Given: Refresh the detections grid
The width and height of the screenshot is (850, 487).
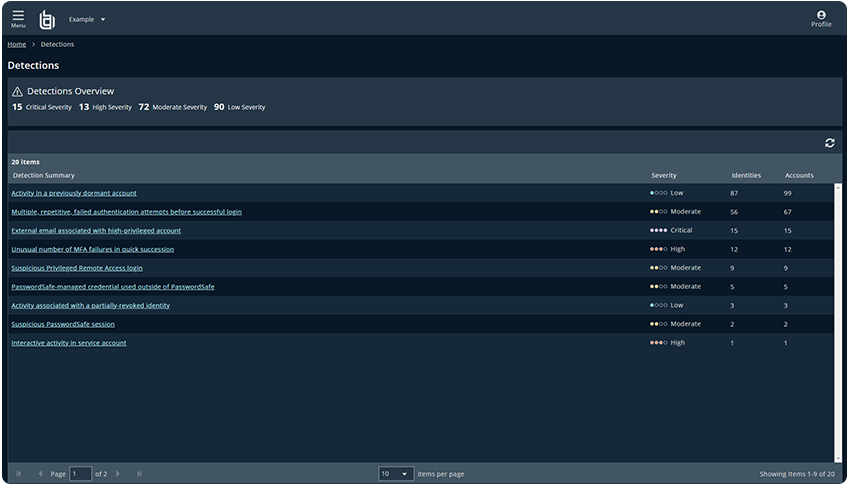Looking at the screenshot, I should coord(829,143).
